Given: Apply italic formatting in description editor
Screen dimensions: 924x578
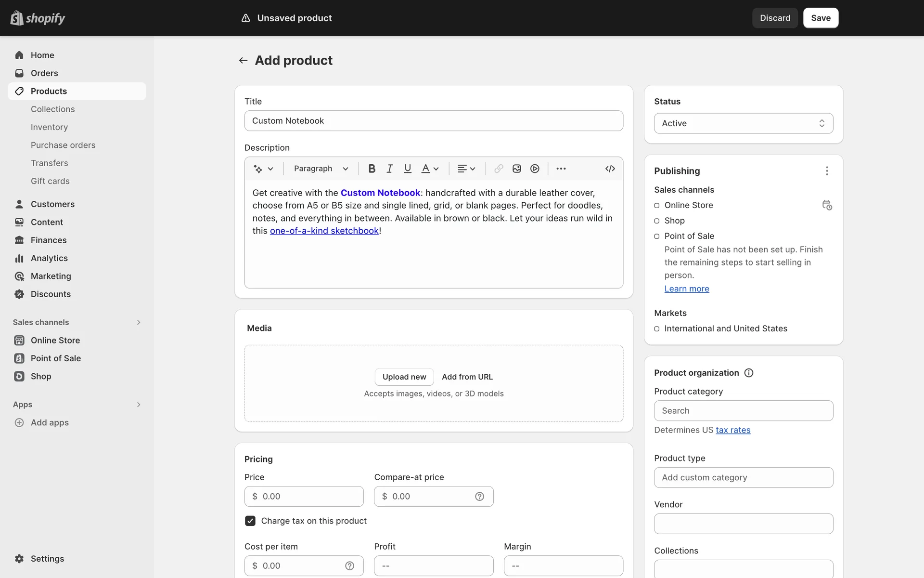Looking at the screenshot, I should point(389,169).
